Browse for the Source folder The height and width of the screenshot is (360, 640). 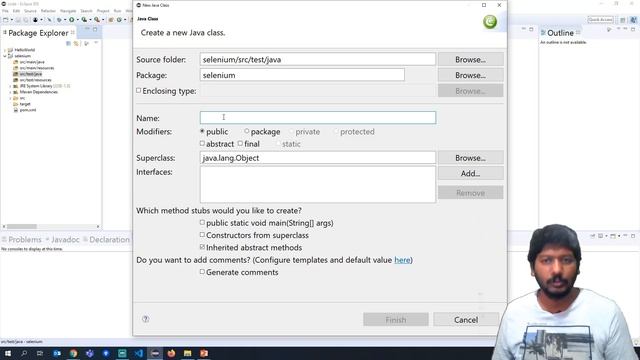pyautogui.click(x=470, y=60)
